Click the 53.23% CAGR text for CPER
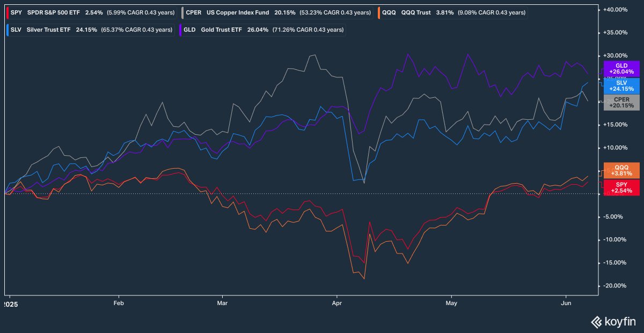 (335, 12)
